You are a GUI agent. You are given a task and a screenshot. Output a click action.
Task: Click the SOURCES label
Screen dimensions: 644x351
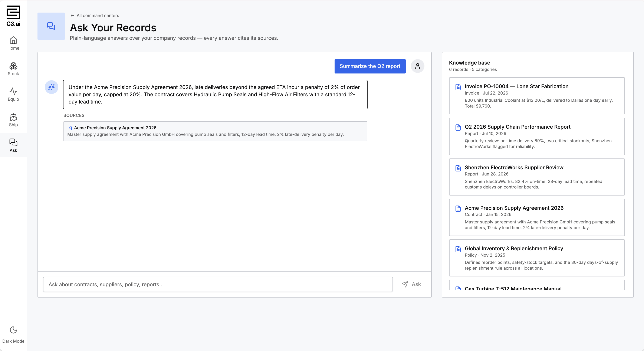[74, 115]
